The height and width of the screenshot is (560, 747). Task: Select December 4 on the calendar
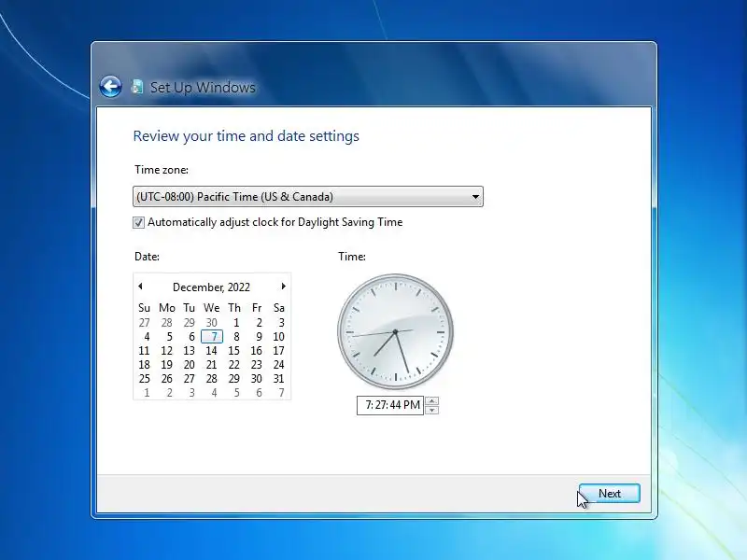point(145,337)
